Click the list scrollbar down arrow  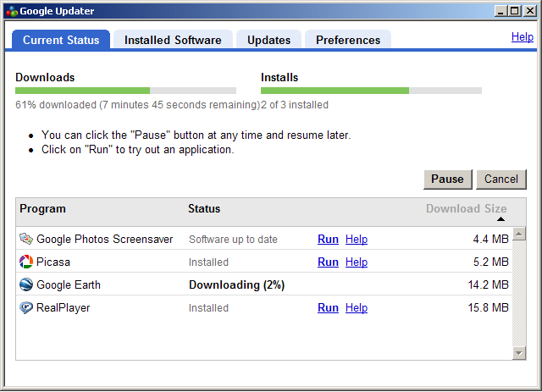point(519,353)
